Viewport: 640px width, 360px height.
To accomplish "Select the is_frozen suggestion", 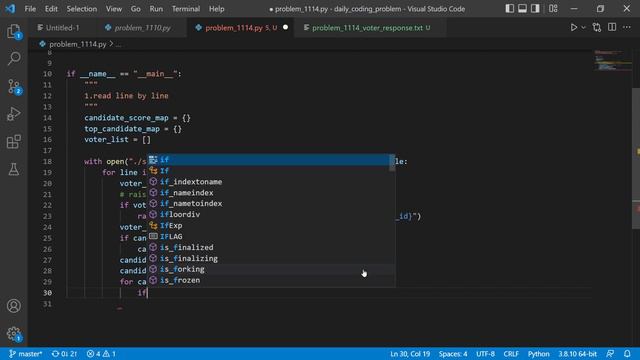I will (269, 280).
